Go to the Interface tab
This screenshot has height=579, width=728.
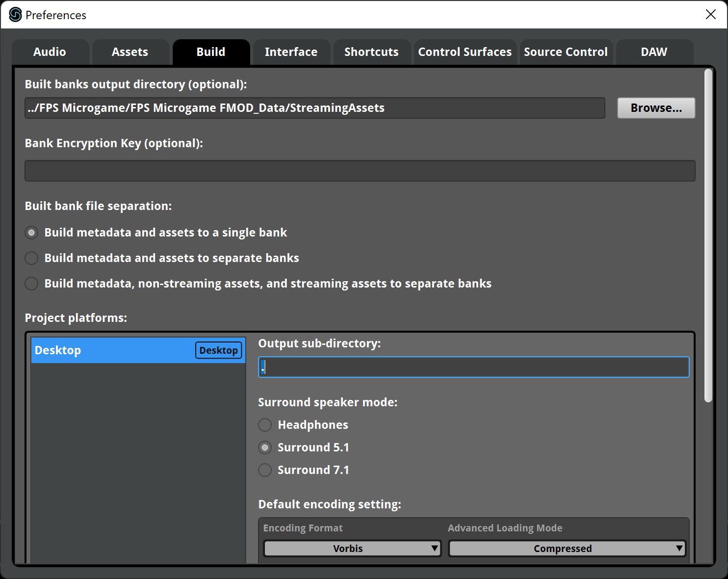(x=291, y=52)
